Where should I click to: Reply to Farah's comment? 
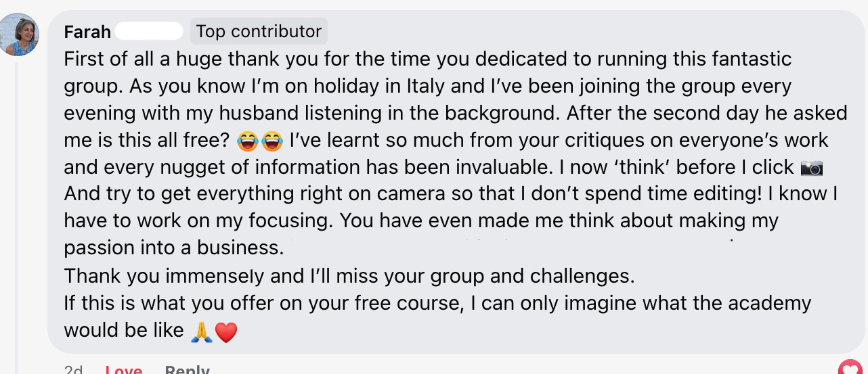coord(187,370)
